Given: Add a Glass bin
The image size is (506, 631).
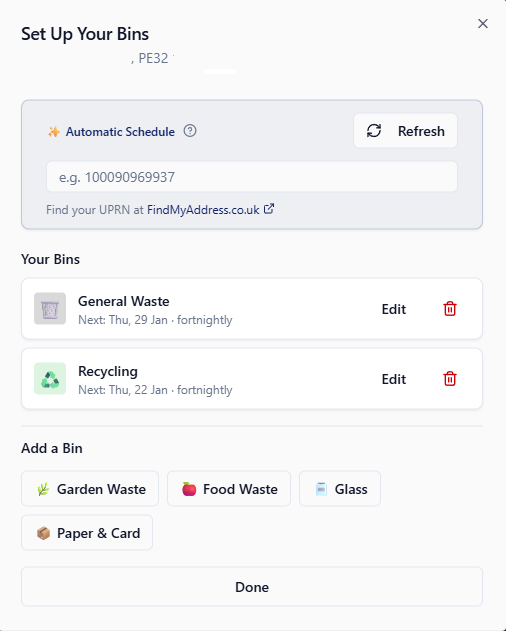Looking at the screenshot, I should [x=340, y=489].
